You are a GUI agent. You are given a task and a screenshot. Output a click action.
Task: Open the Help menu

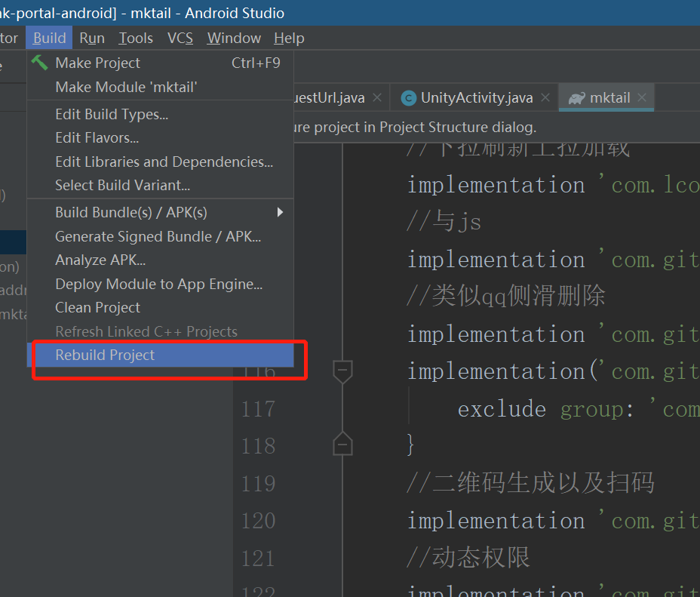click(x=290, y=38)
